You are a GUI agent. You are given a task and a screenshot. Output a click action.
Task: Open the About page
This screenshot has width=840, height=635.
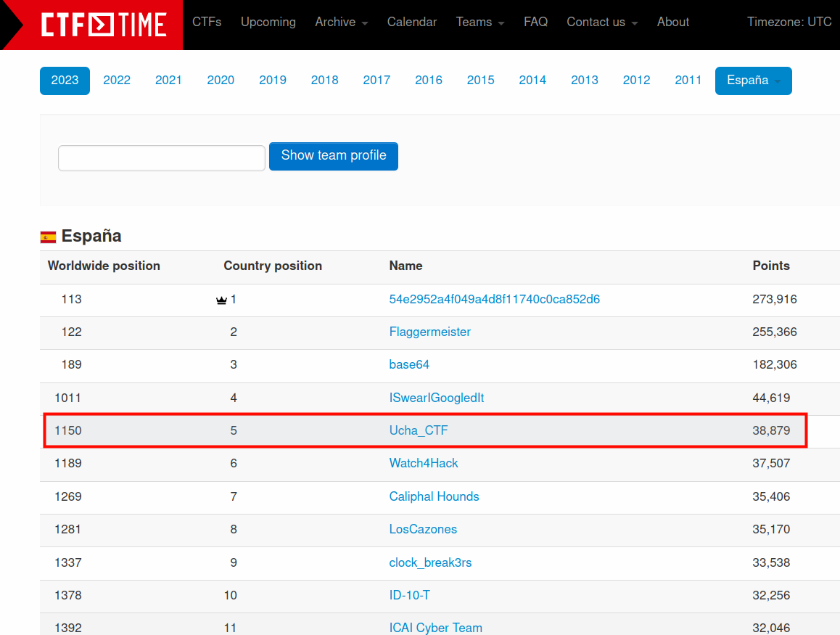[x=673, y=22]
